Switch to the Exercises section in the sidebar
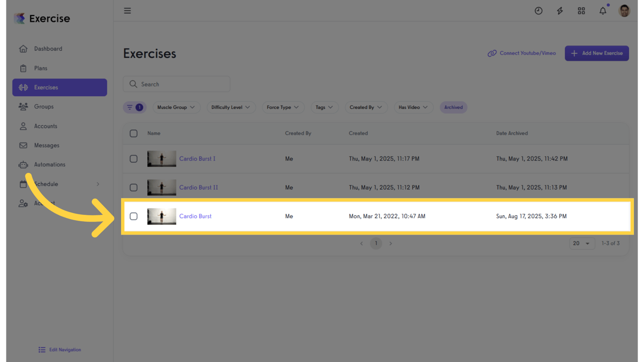 point(46,87)
